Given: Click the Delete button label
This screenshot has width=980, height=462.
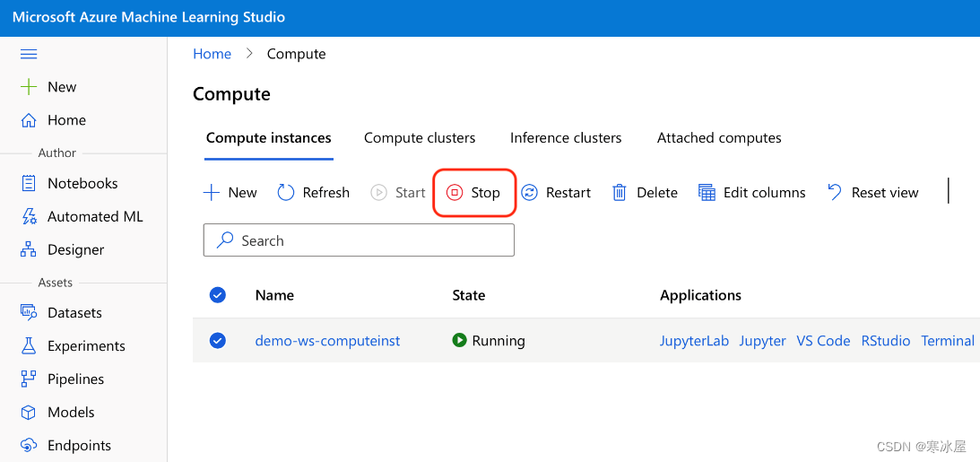Looking at the screenshot, I should coord(657,193).
